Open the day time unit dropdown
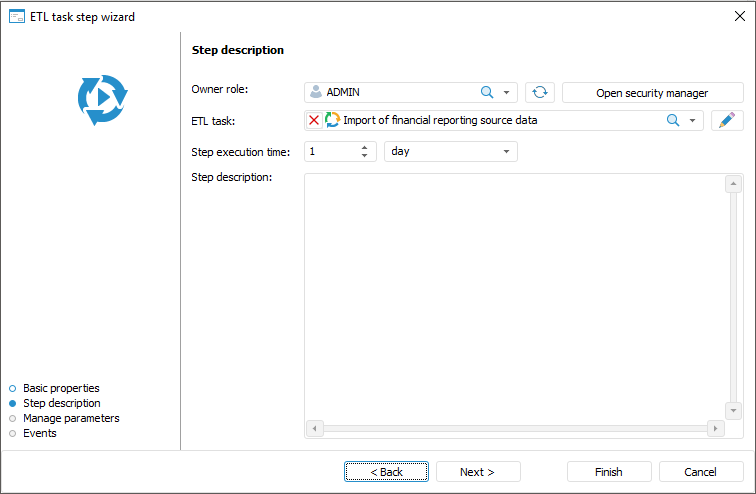This screenshot has height=494, width=756. point(507,152)
